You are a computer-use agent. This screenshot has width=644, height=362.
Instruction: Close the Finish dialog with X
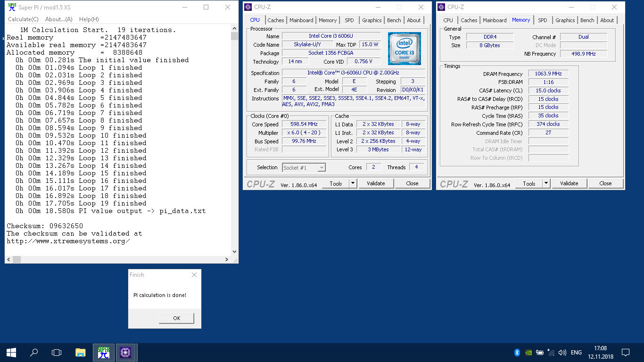[194, 275]
